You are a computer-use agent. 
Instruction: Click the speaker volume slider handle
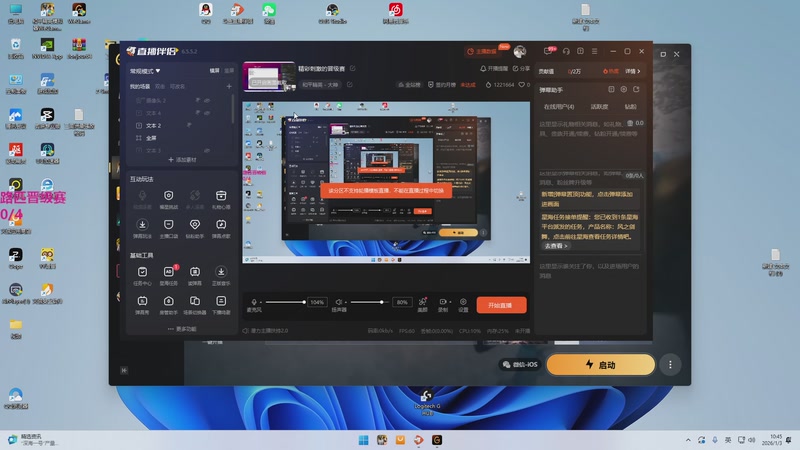tap(382, 302)
